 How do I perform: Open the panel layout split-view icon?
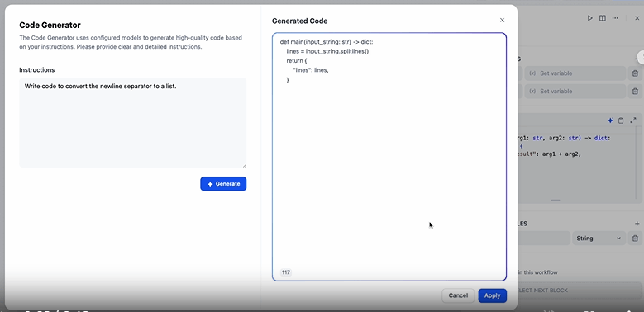point(602,18)
